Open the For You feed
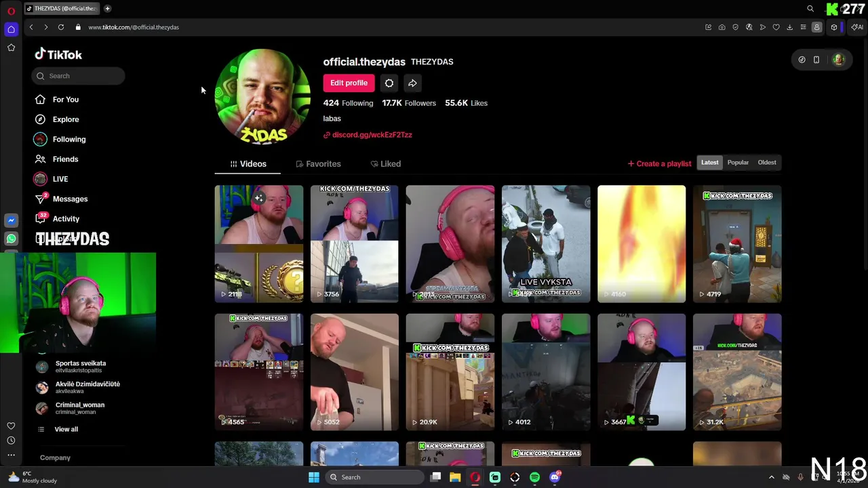868x488 pixels. click(66, 100)
